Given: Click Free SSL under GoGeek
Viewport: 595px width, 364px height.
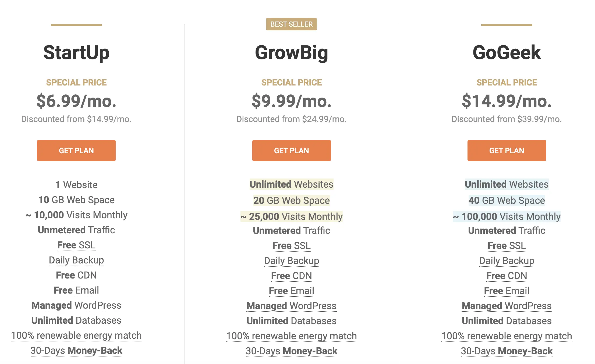Looking at the screenshot, I should point(507,246).
